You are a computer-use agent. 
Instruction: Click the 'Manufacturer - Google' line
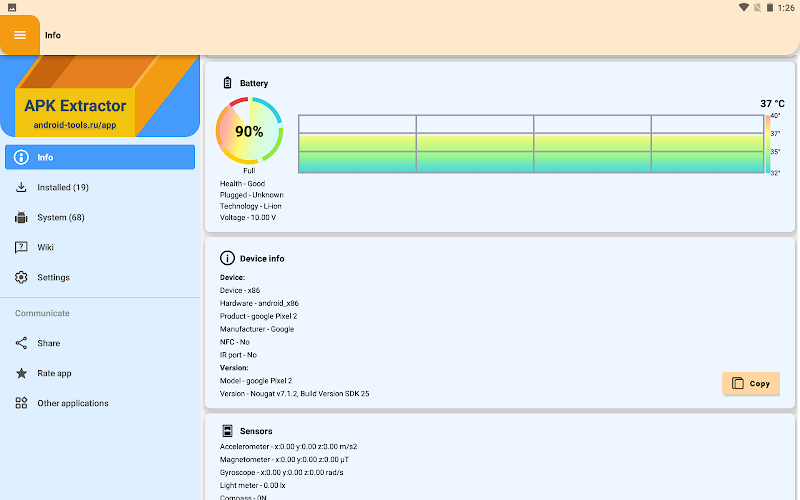(257, 329)
